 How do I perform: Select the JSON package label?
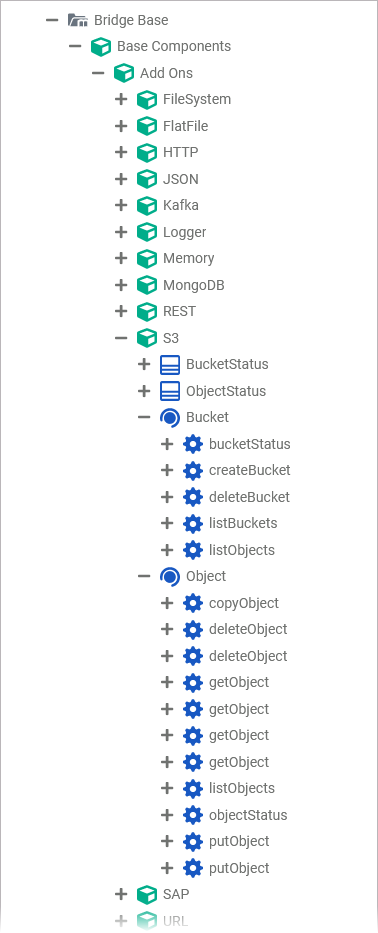click(181, 179)
